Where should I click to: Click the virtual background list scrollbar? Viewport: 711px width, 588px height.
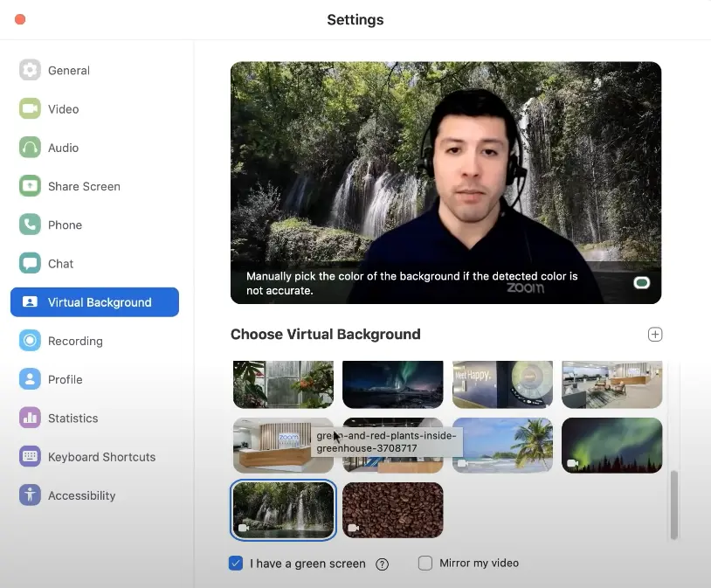pyautogui.click(x=673, y=505)
